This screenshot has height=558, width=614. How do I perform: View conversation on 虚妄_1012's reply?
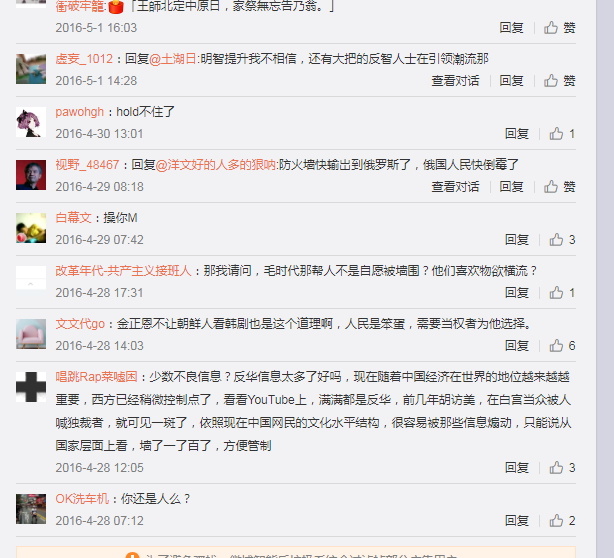click(x=455, y=81)
